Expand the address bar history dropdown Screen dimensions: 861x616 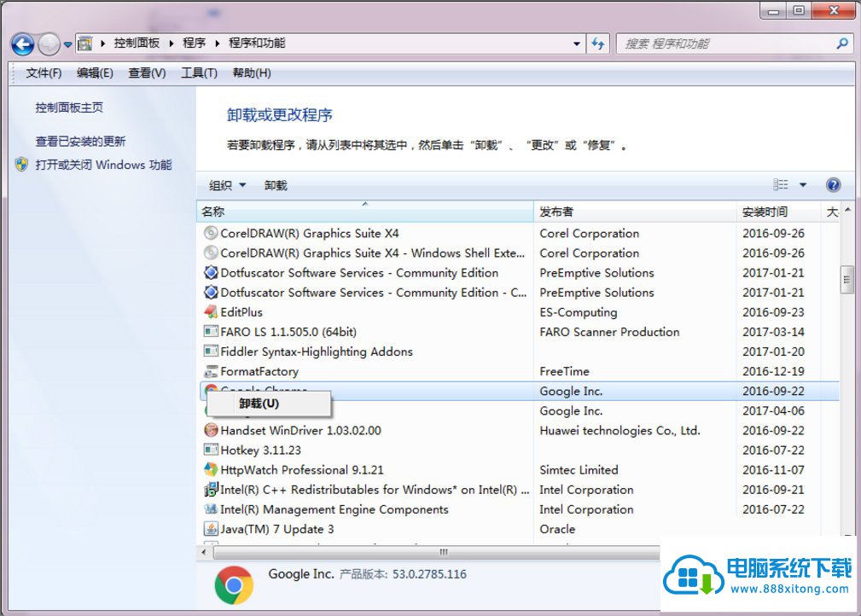[x=577, y=44]
